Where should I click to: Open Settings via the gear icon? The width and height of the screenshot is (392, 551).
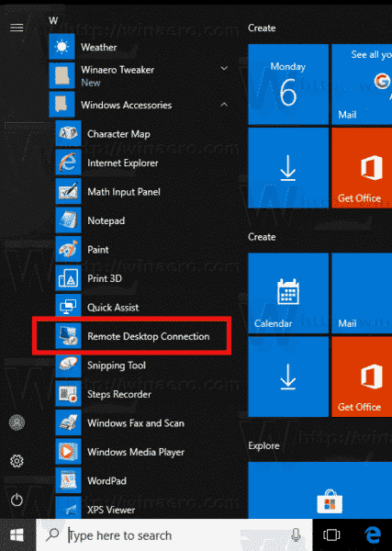click(x=17, y=461)
